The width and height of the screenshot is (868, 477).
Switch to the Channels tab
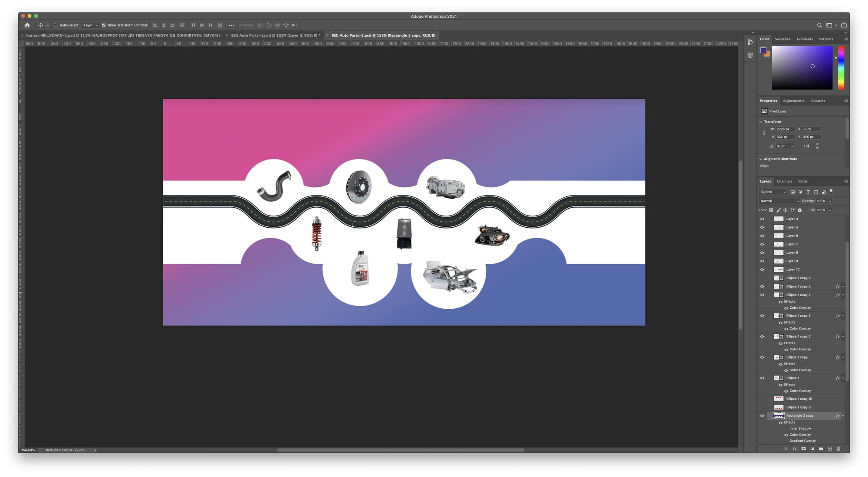click(784, 181)
